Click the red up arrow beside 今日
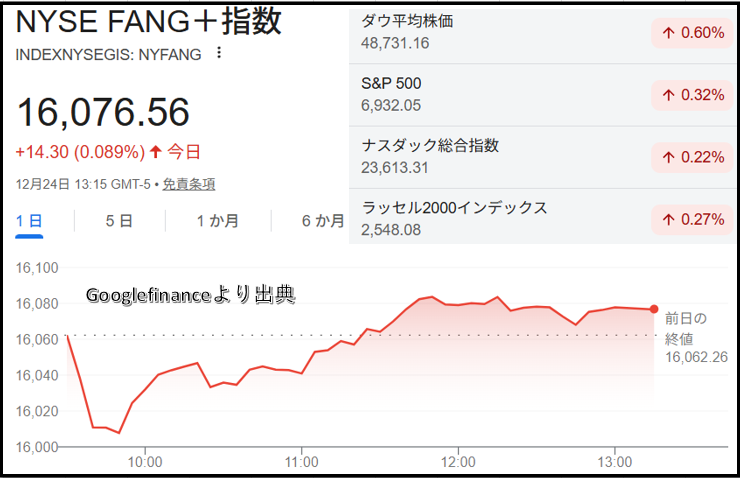 (154, 152)
